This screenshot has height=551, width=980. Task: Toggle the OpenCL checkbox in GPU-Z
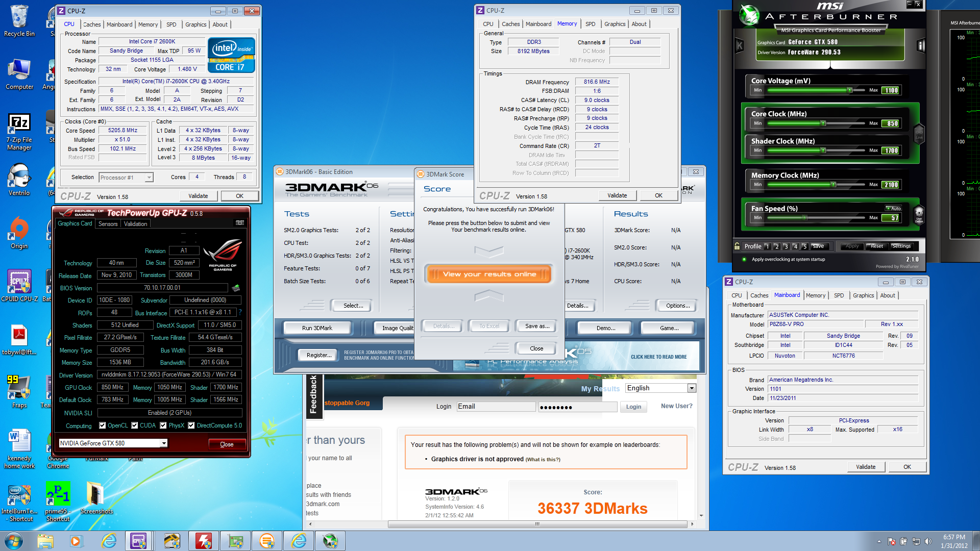(x=103, y=425)
